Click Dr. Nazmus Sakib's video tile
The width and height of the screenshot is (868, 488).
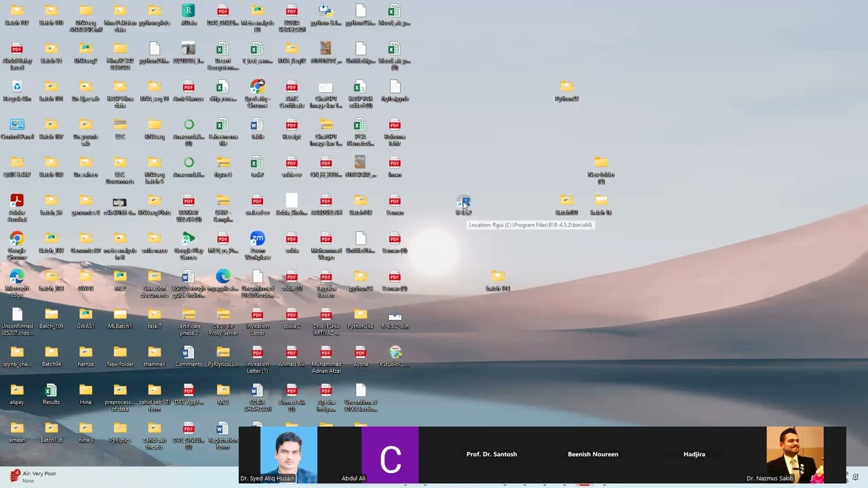[795, 454]
